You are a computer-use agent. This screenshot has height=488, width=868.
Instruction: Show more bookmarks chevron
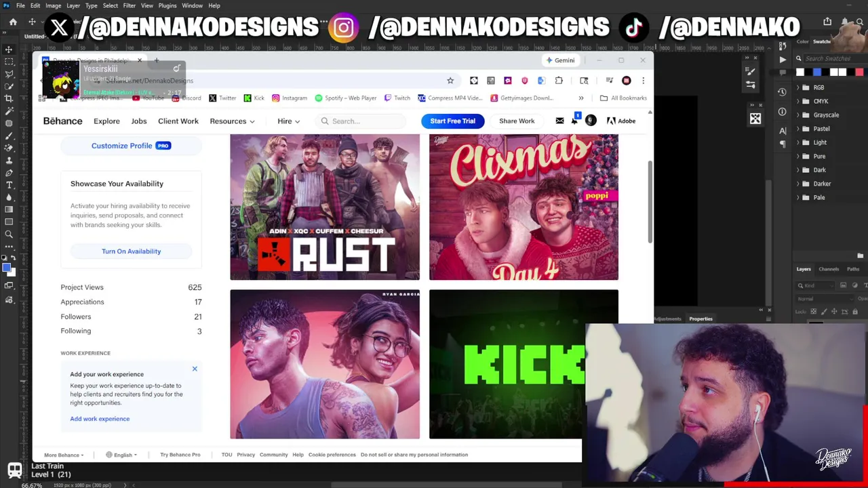pos(581,98)
